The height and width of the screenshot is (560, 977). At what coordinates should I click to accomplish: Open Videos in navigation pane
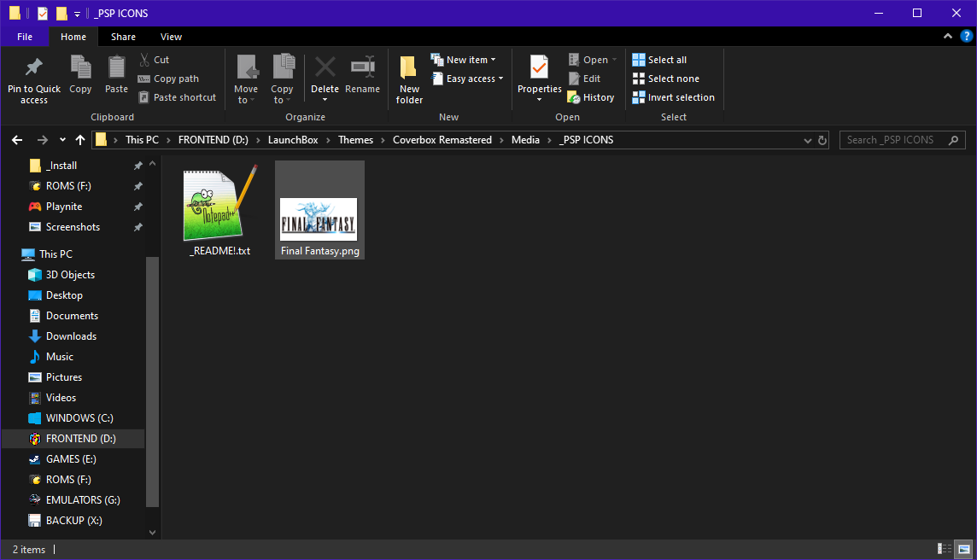pyautogui.click(x=61, y=398)
